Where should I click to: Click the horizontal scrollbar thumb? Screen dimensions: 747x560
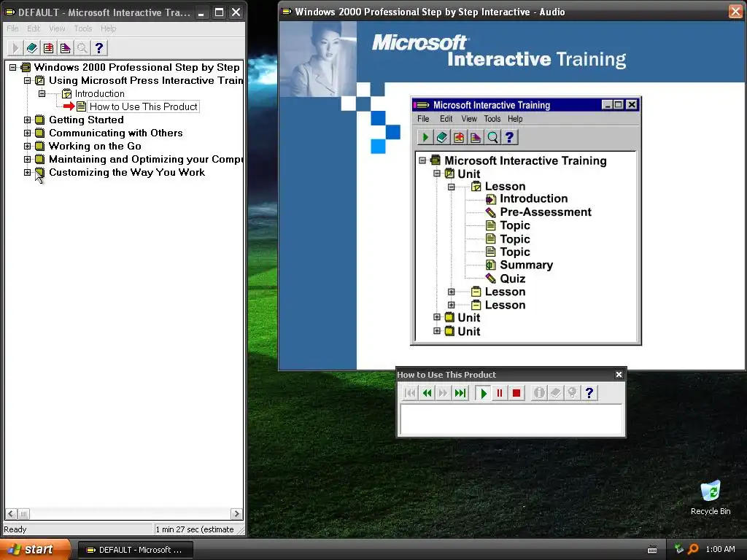(23, 514)
